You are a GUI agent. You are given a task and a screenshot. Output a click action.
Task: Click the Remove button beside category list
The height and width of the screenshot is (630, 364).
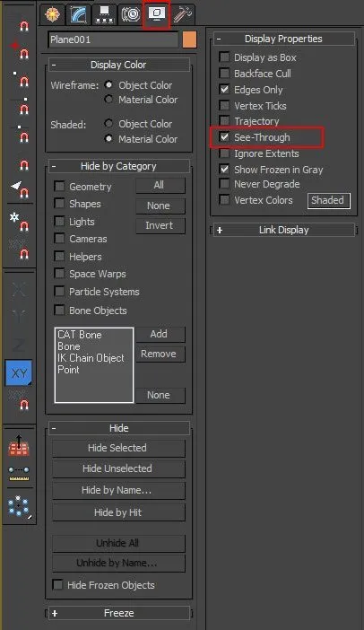160,354
